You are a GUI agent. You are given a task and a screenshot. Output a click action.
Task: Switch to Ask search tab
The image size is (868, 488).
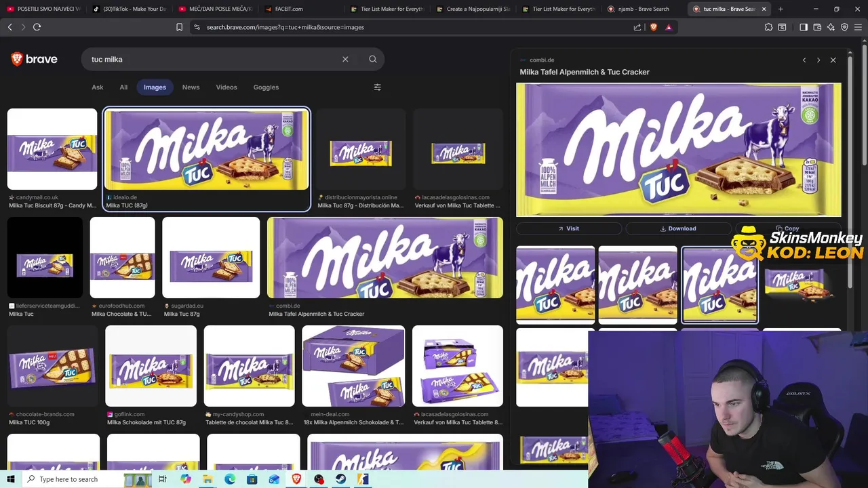click(98, 87)
